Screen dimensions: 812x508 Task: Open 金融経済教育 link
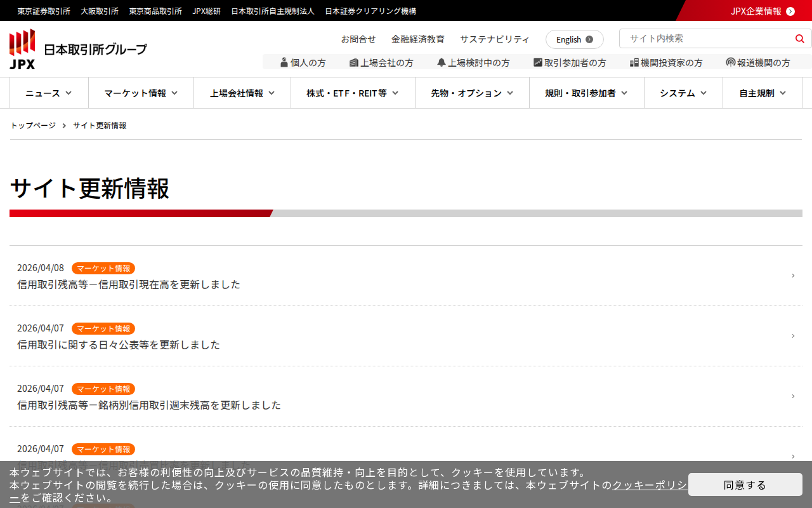[418, 39]
